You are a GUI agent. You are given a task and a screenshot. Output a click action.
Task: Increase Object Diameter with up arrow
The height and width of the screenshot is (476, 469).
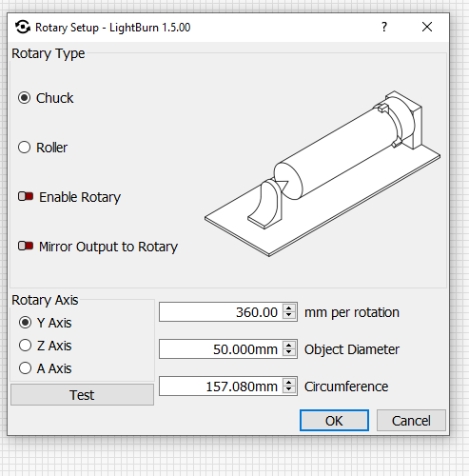(288, 346)
